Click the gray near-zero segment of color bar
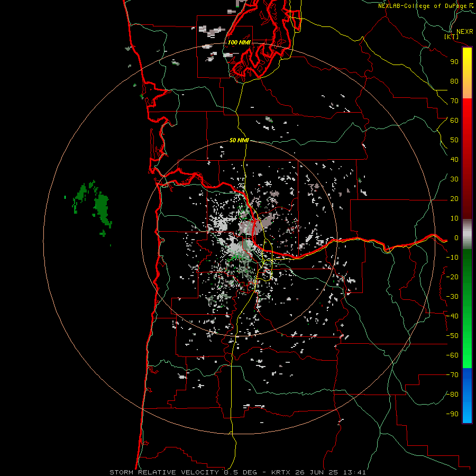Image resolution: width=476 pixels, height=476 pixels. tap(467, 234)
